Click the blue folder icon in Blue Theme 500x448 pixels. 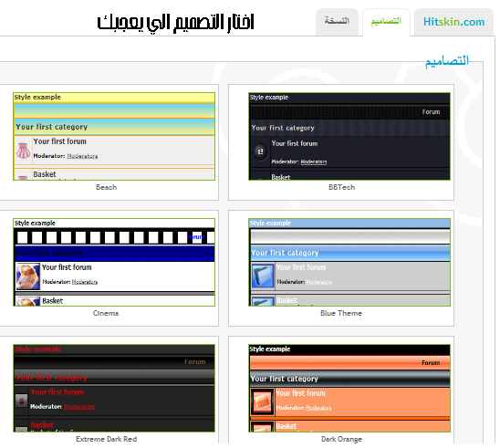pyautogui.click(x=263, y=276)
